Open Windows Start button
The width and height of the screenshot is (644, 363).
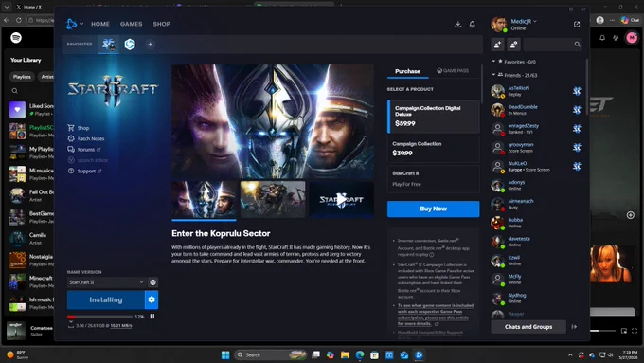[225, 354]
